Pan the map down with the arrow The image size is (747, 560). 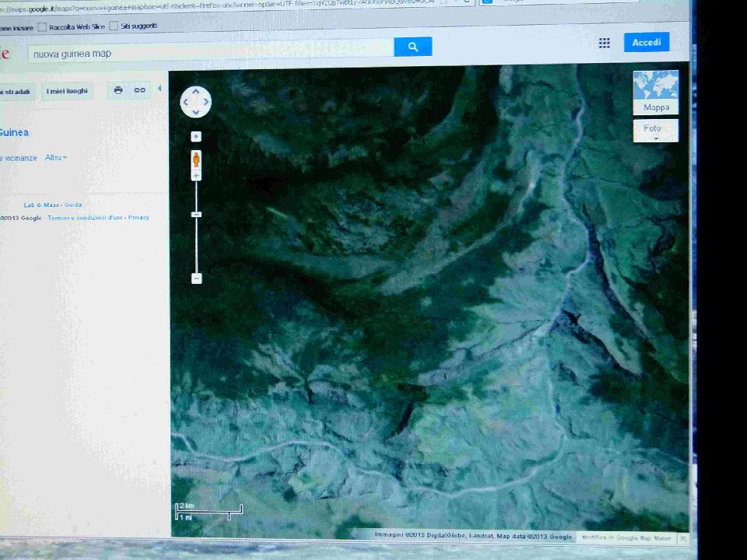tap(196, 112)
